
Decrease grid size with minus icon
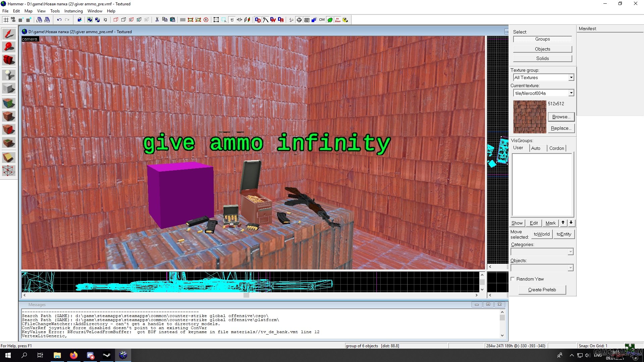21,20
